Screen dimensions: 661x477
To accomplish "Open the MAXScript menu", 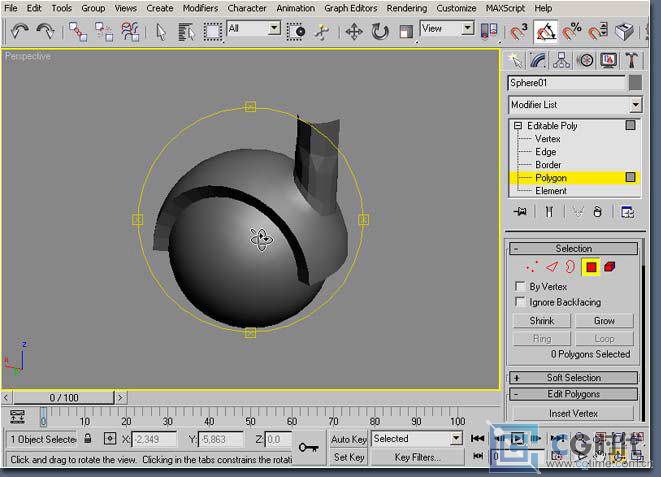I will 505,8.
